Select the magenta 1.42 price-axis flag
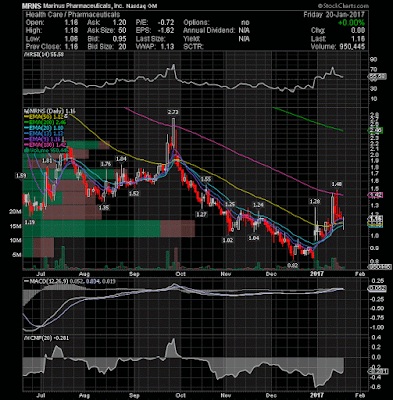The width and height of the screenshot is (393, 400). (x=375, y=195)
